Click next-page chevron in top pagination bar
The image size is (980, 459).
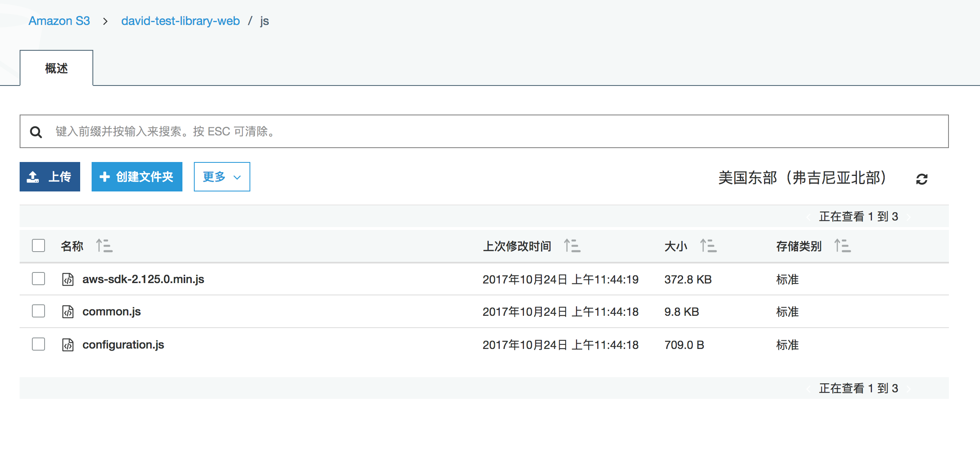pos(908,217)
